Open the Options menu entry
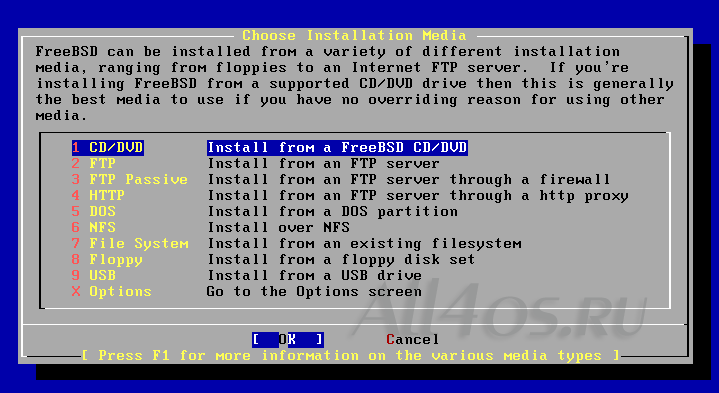Screen dimensions: 719x393 click(111, 292)
